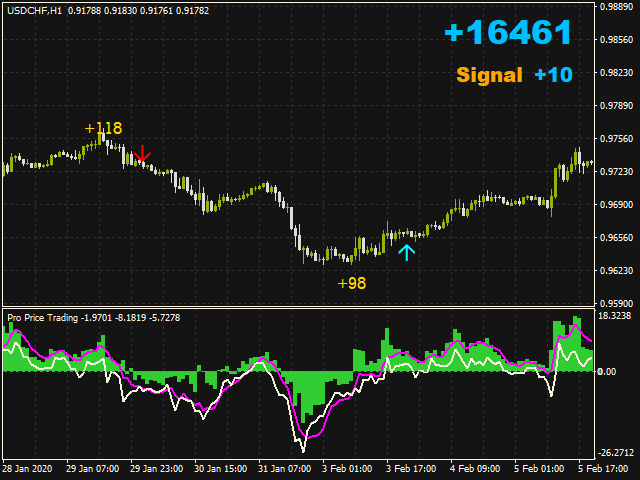
Task: Click the orange Signal label
Action: coord(489,75)
